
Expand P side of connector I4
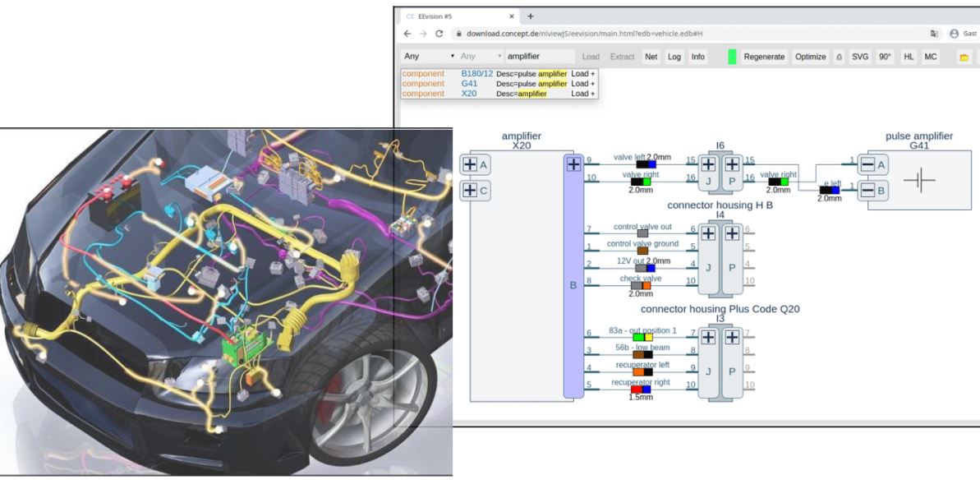point(732,233)
